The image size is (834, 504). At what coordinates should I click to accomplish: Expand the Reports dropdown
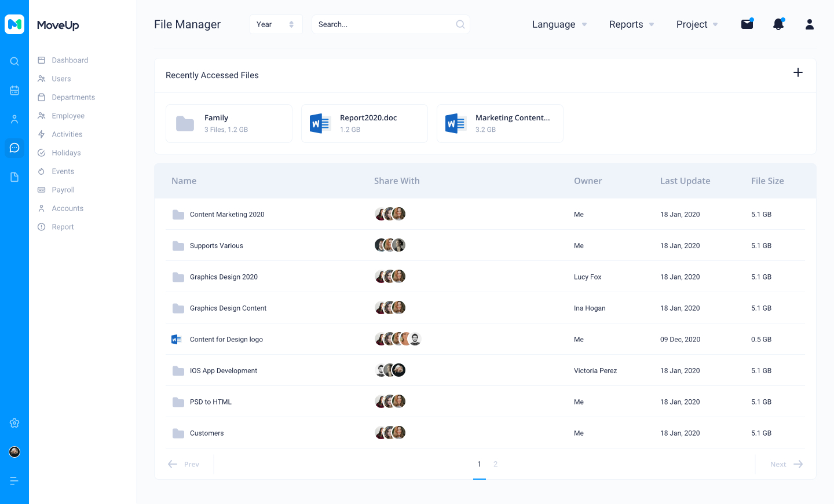[x=632, y=24]
